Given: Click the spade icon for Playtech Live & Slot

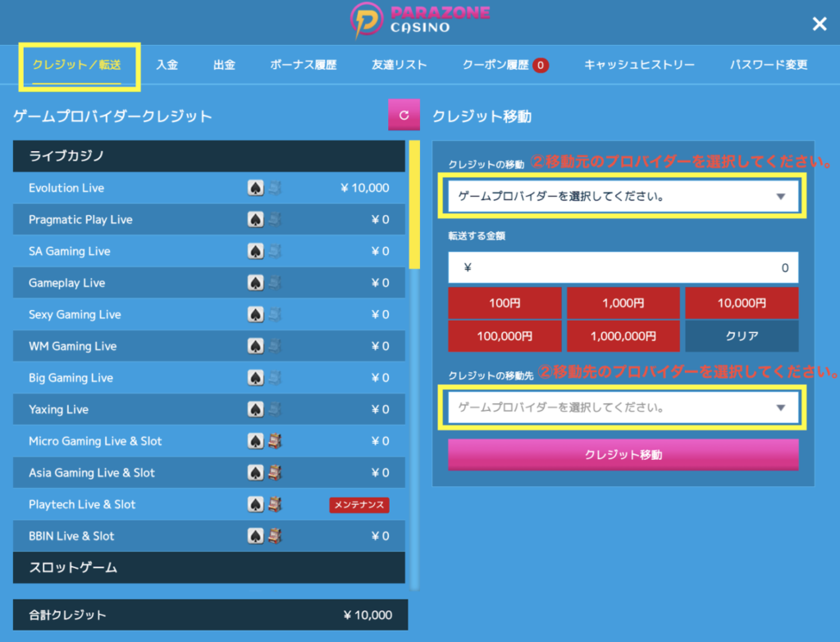Looking at the screenshot, I should 256,504.
